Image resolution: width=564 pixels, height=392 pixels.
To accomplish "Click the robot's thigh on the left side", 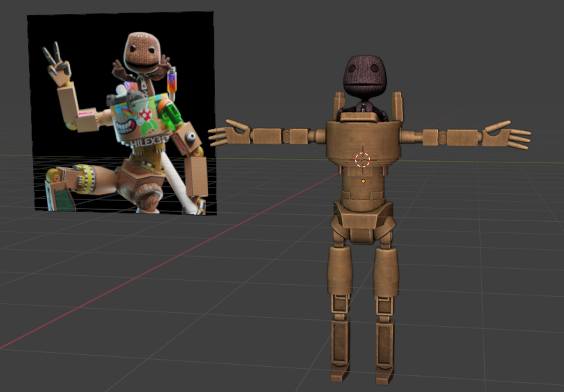I will 341,269.
